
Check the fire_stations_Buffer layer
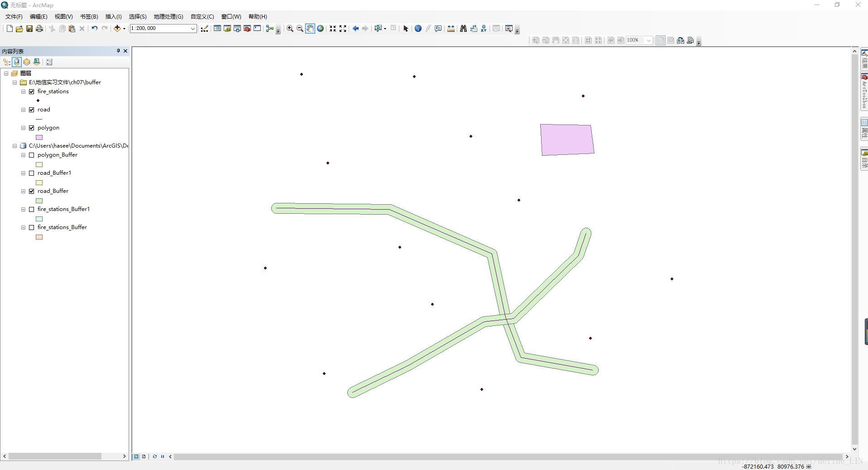(x=32, y=227)
